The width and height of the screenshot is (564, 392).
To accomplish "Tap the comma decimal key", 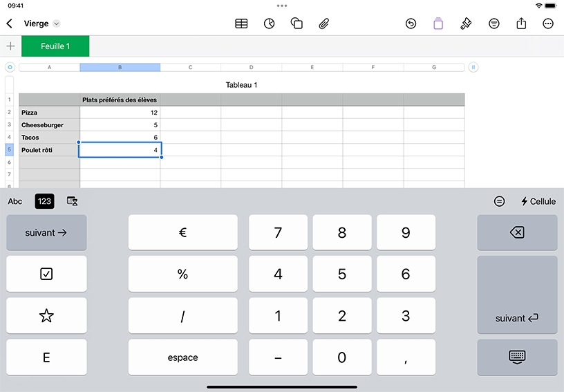I will 406,357.
